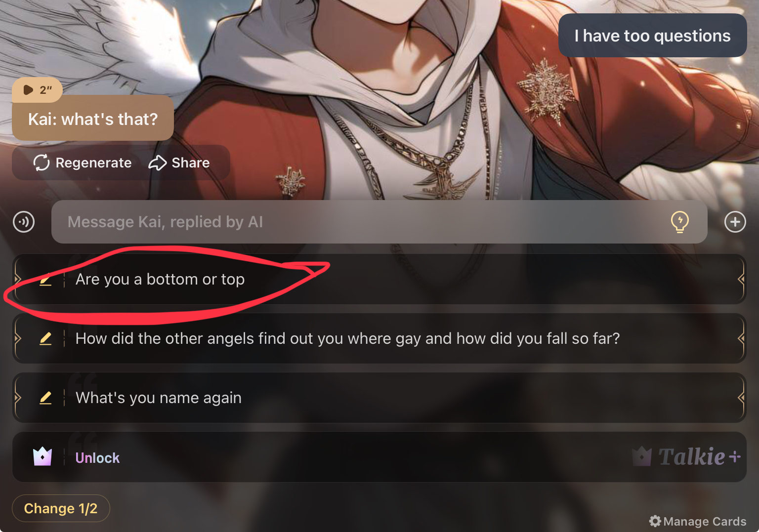Click the 'Kai: what's that?' message bubble
Viewport: 759px width, 532px height.
coord(93,119)
